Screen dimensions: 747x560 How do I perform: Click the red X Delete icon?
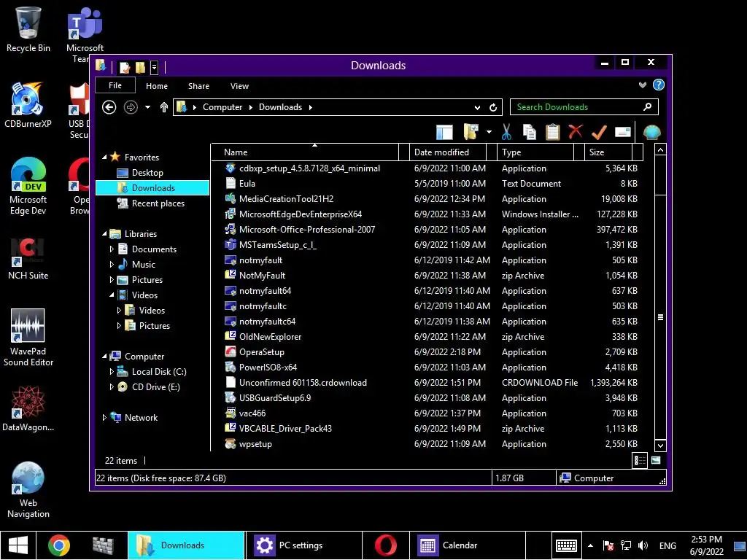pyautogui.click(x=576, y=131)
